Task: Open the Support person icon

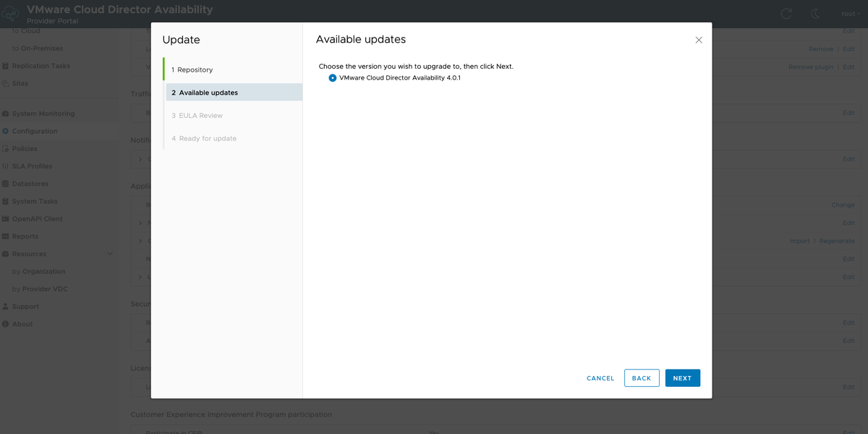Action: tap(6, 307)
